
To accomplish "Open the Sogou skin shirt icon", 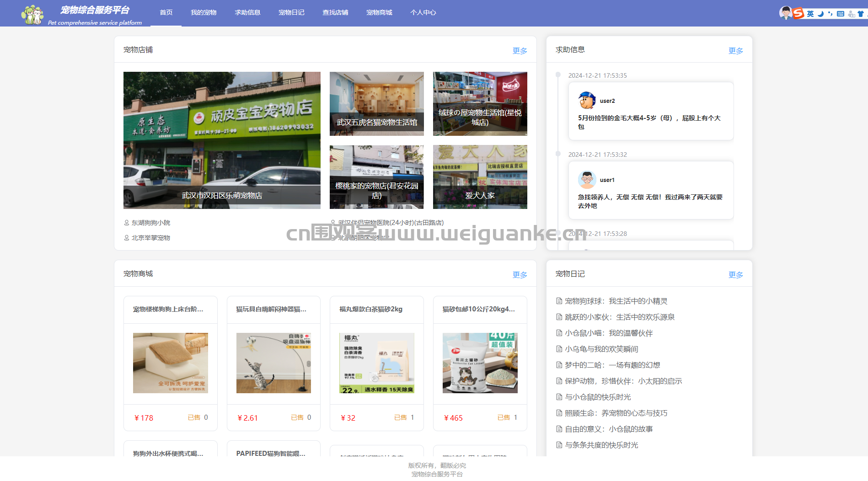I will pyautogui.click(x=861, y=14).
